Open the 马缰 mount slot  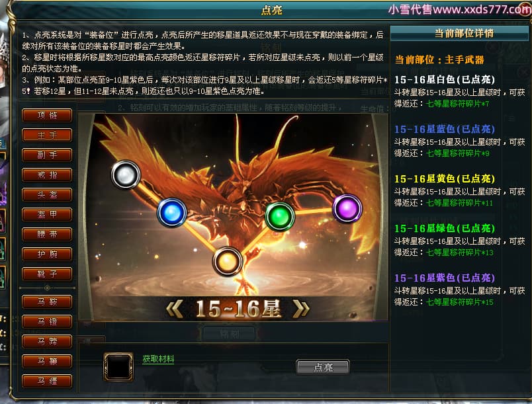point(47,381)
